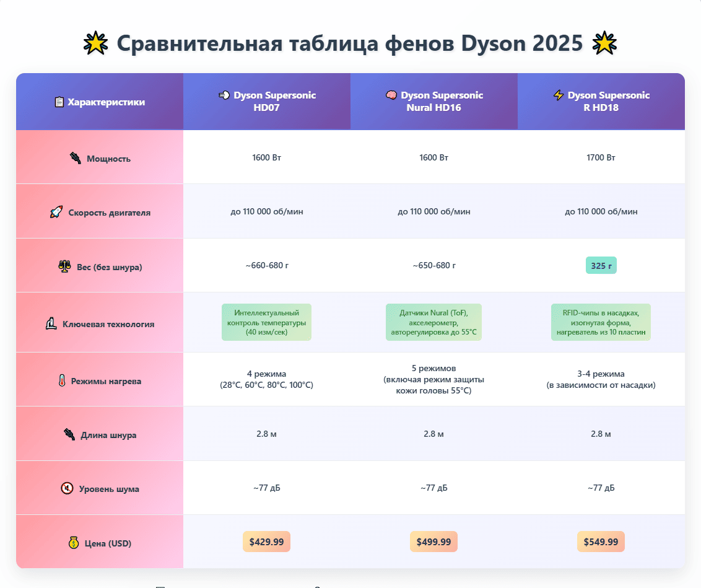701x588 pixels.
Task: Click the wind icon by Supersonic HD07
Action: (224, 95)
